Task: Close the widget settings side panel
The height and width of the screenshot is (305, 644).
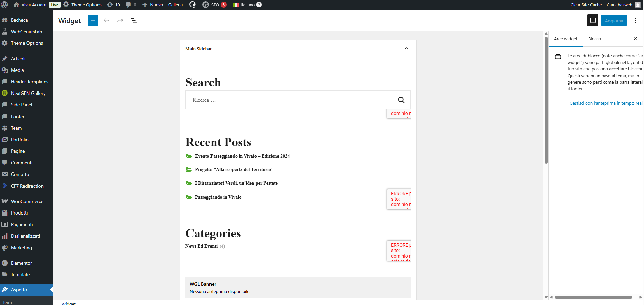Action: pos(635,39)
